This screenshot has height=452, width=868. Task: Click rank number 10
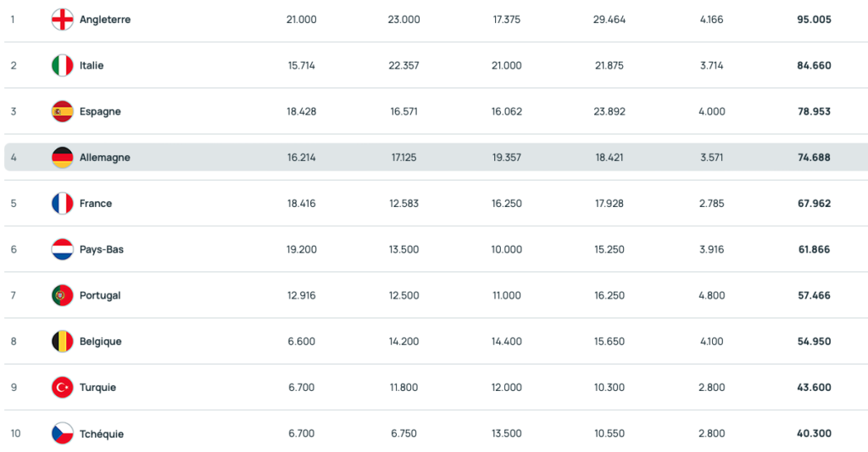15,433
